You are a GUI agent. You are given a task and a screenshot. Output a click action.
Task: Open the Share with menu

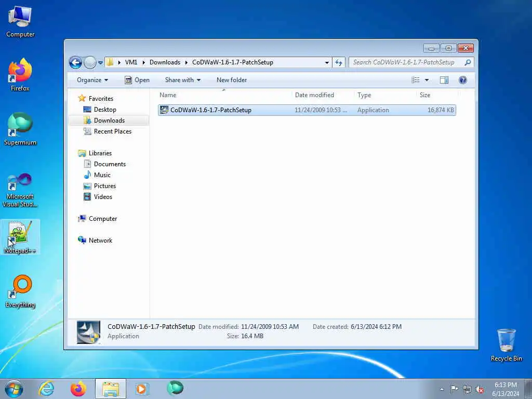point(182,80)
